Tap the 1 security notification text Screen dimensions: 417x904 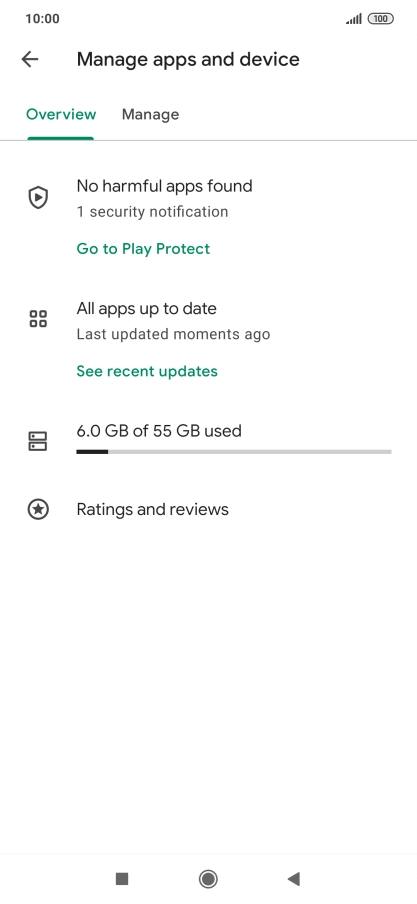click(152, 212)
